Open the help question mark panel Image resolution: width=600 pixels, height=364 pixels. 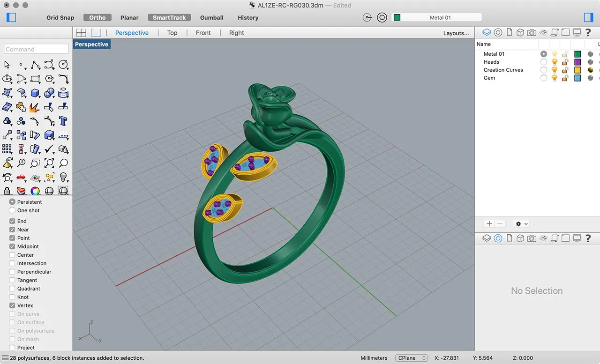[x=588, y=32]
